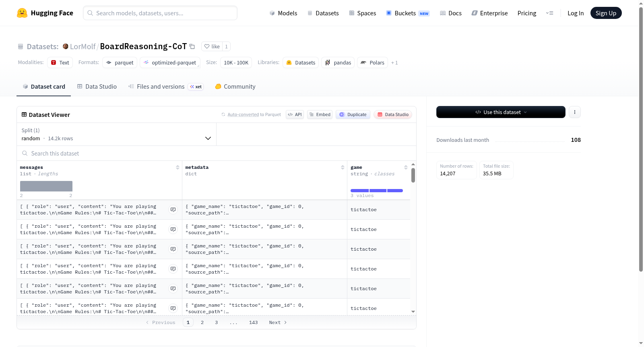Open the Datasets page in navbar
644x347 pixels.
coord(323,13)
